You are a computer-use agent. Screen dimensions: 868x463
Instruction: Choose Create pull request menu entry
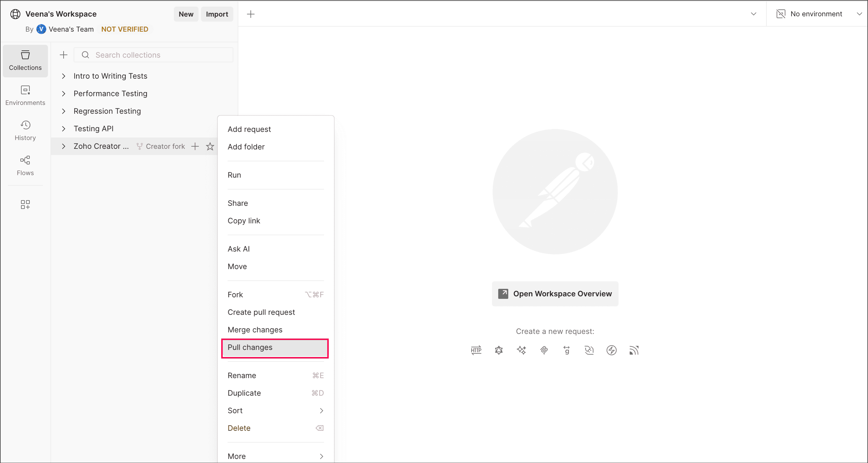point(261,312)
